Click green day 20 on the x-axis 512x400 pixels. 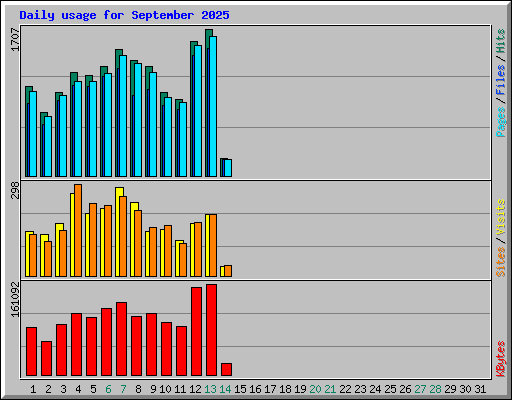tap(315, 389)
